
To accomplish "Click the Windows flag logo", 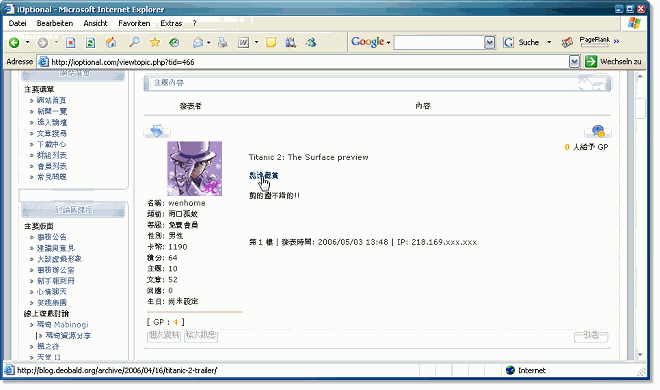I will (x=634, y=23).
